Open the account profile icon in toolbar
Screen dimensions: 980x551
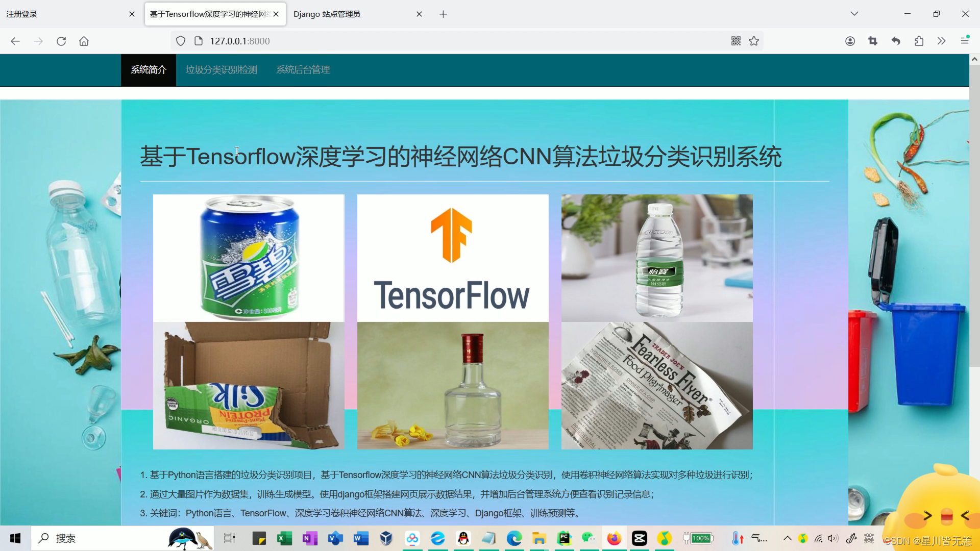coord(850,41)
